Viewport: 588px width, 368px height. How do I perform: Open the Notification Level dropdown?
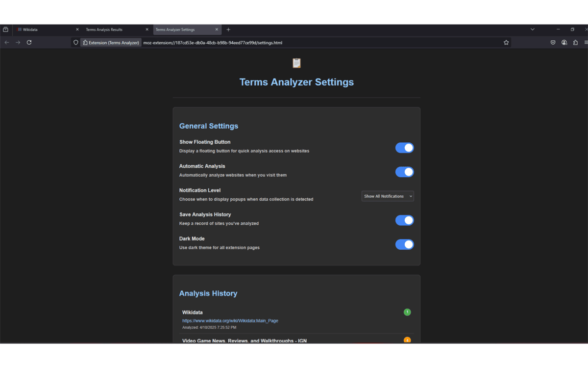pos(387,196)
